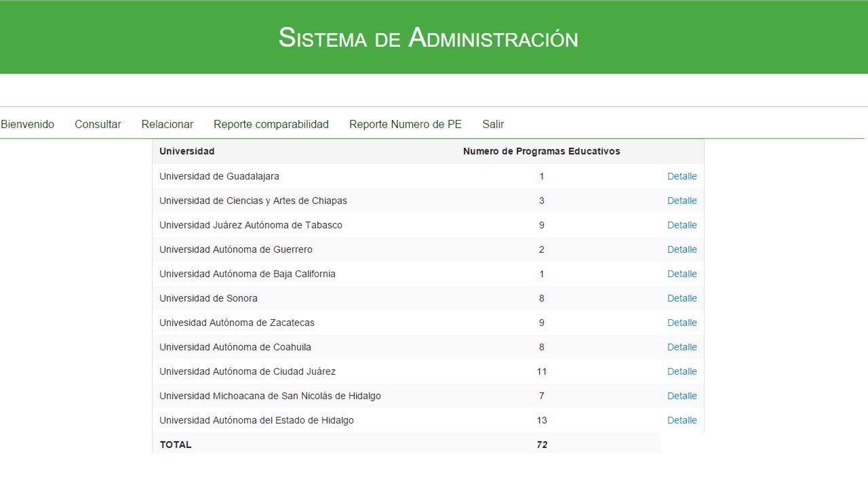Open the Bienvenido menu item
The image size is (868, 488).
coord(27,124)
